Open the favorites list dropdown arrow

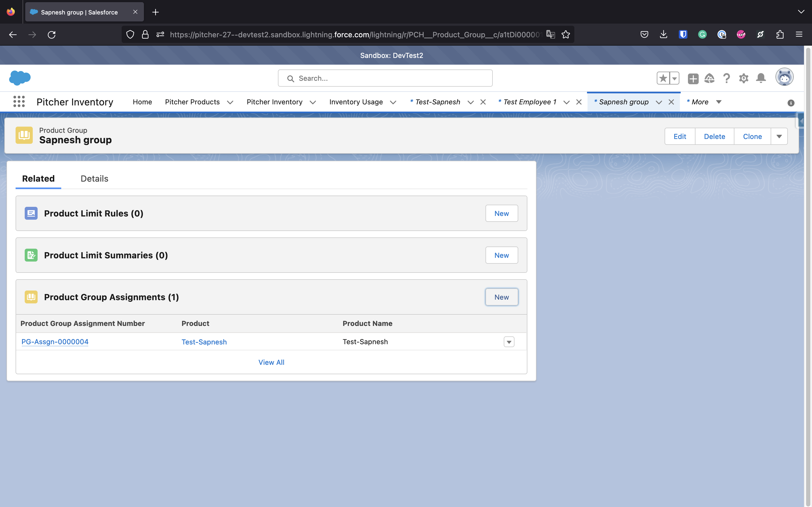675,78
